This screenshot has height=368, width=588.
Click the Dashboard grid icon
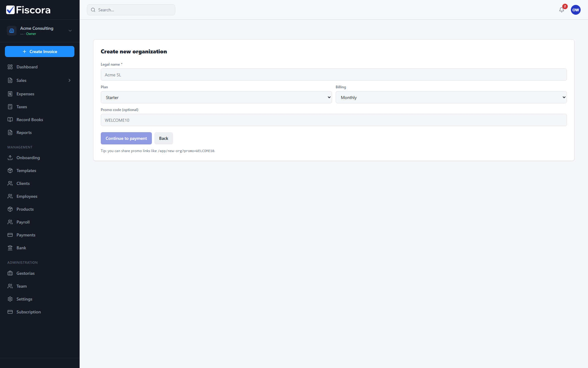[10, 67]
